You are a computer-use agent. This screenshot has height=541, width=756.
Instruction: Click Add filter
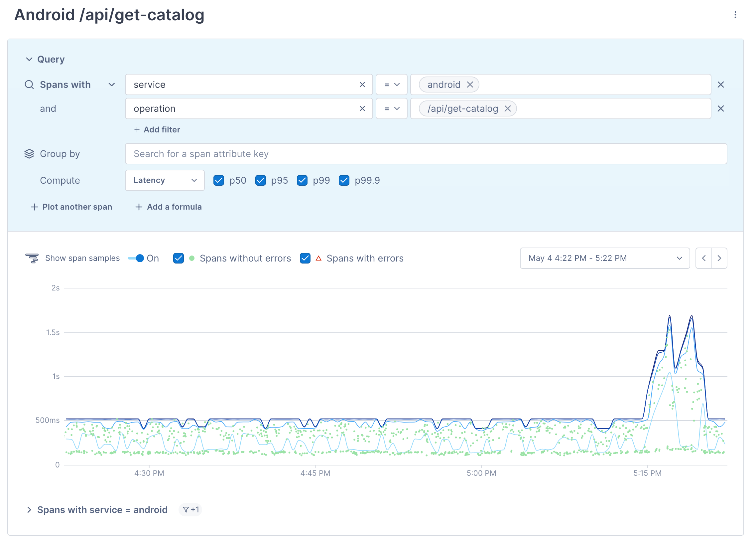(x=157, y=130)
